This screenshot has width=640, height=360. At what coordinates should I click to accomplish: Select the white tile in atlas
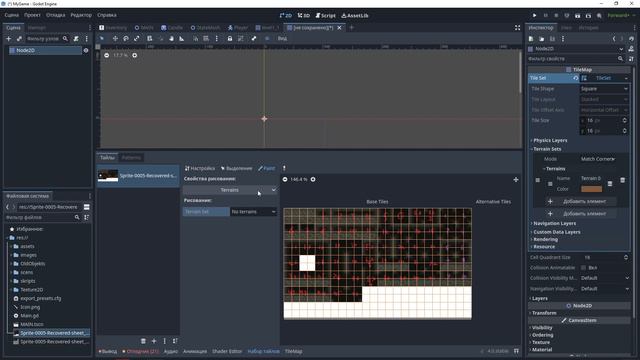coord(307,263)
